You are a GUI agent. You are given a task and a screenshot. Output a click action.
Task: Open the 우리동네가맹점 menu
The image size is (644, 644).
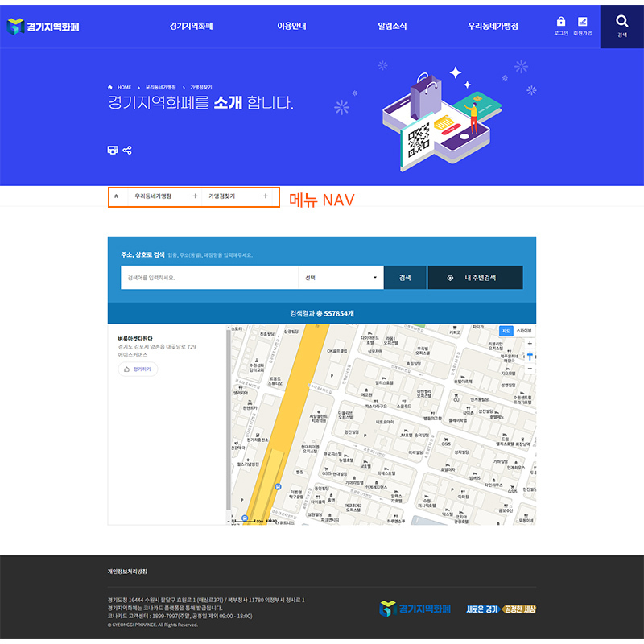click(493, 27)
